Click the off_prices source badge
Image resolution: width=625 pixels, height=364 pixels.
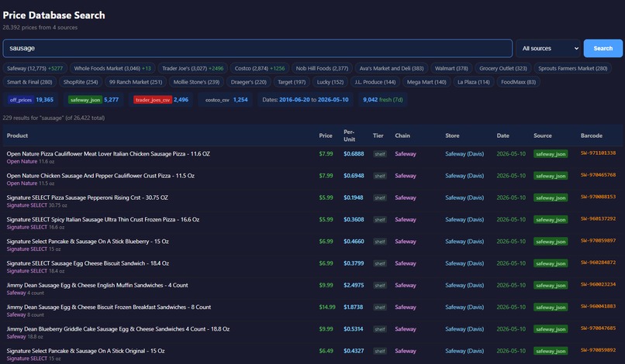21,100
